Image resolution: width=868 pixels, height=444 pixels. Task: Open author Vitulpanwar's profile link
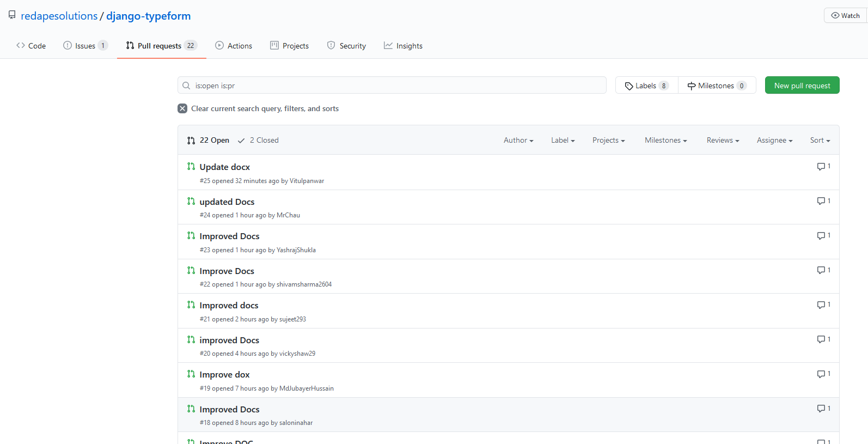tap(307, 181)
